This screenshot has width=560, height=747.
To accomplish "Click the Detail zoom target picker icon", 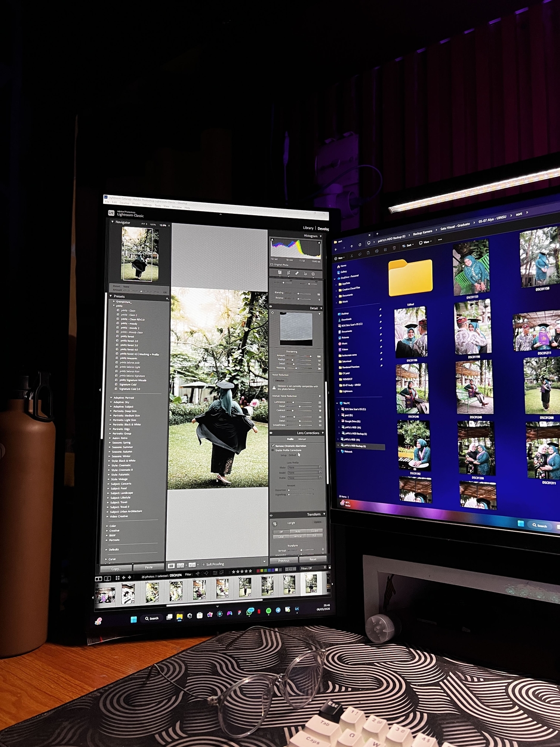I will pyautogui.click(x=272, y=313).
